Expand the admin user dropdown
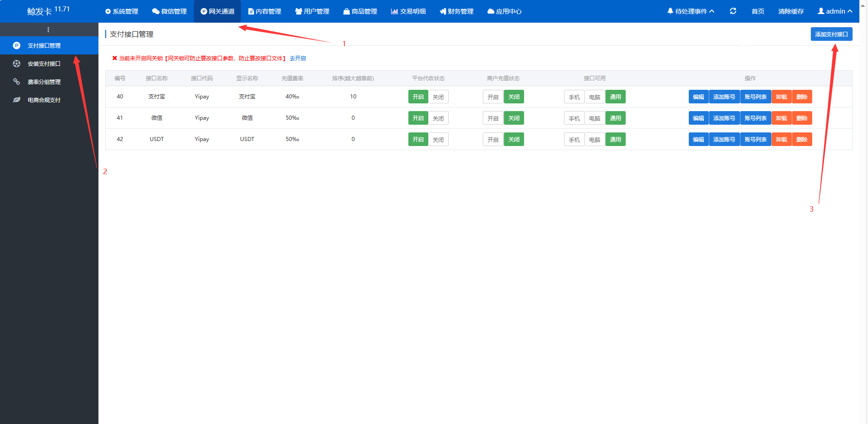 (835, 11)
